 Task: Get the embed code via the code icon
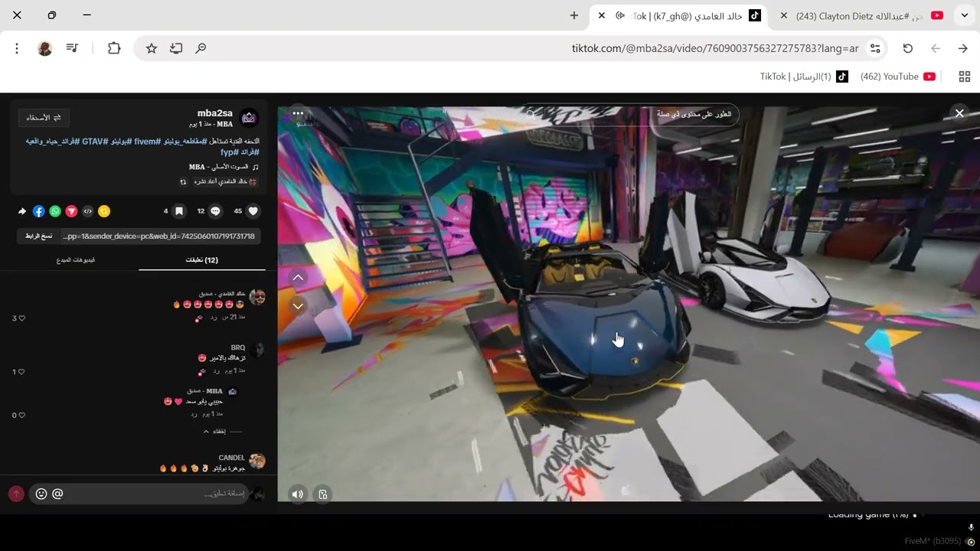click(x=88, y=211)
